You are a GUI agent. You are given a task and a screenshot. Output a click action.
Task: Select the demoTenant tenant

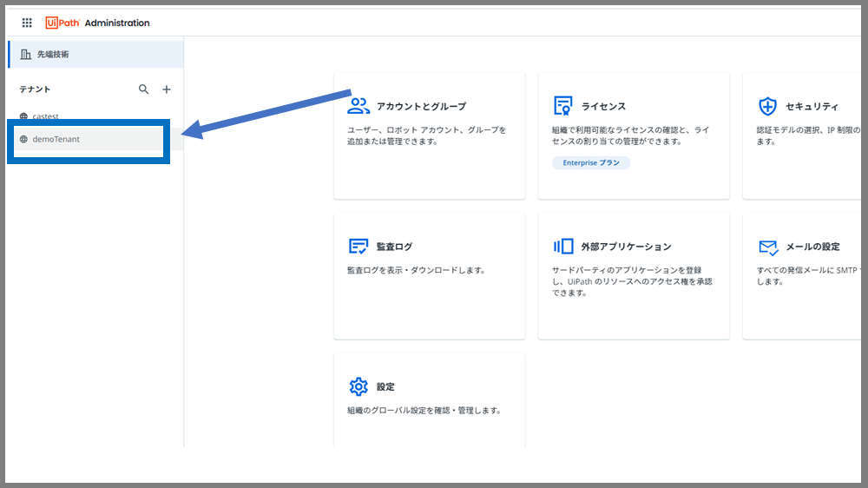click(56, 139)
